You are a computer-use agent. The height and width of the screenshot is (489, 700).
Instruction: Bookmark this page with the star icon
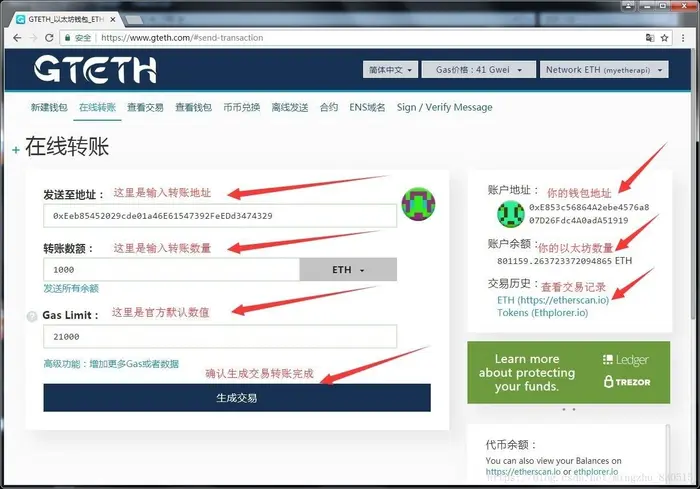point(664,38)
